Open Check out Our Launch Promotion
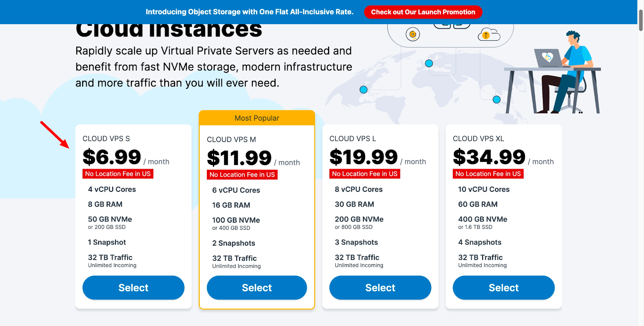The width and height of the screenshot is (644, 326). click(x=423, y=12)
